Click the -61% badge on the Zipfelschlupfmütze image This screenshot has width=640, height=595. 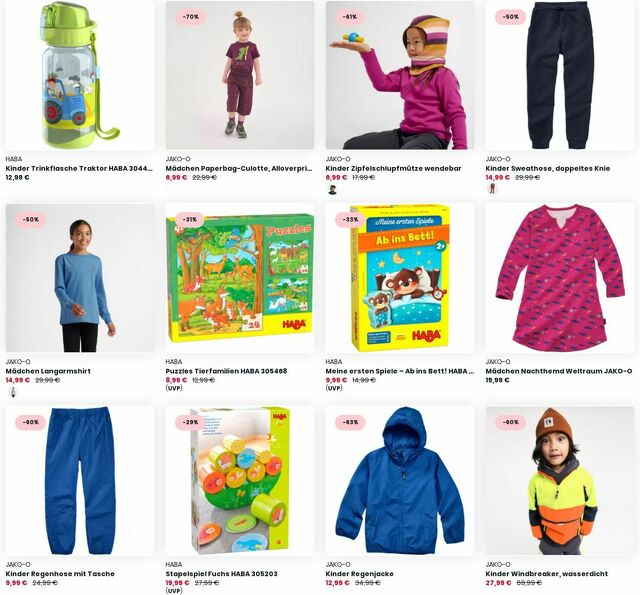[x=351, y=17]
